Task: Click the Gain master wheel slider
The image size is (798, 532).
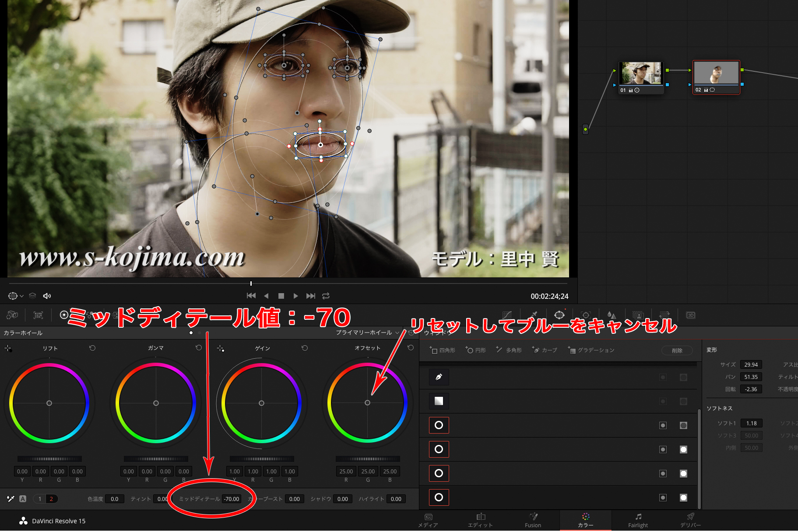Action: click(x=262, y=459)
